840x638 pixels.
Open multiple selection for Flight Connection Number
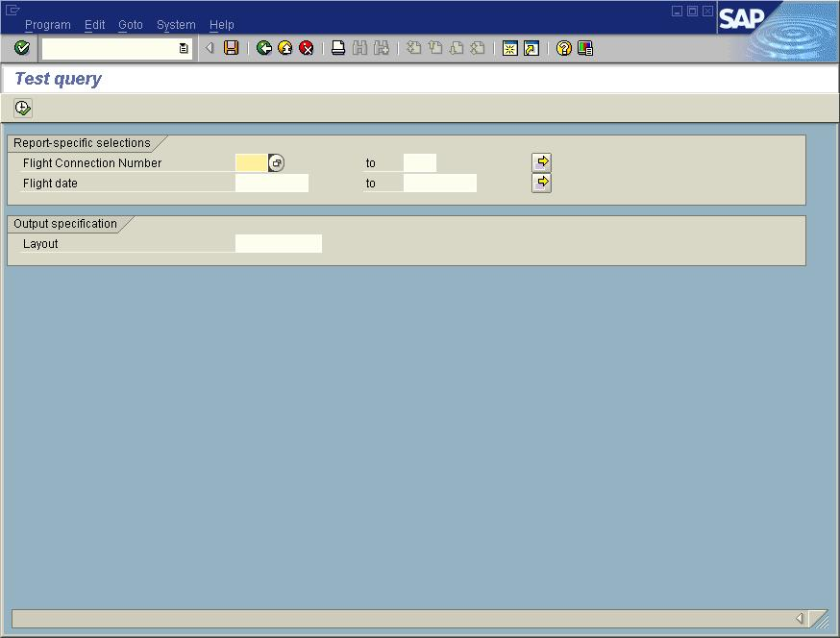click(x=542, y=162)
